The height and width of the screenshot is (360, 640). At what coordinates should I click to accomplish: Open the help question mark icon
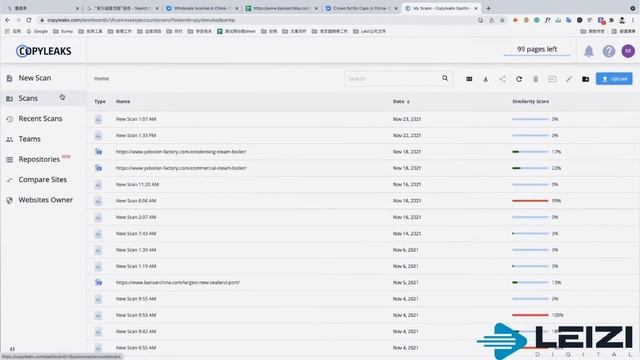pyautogui.click(x=609, y=51)
